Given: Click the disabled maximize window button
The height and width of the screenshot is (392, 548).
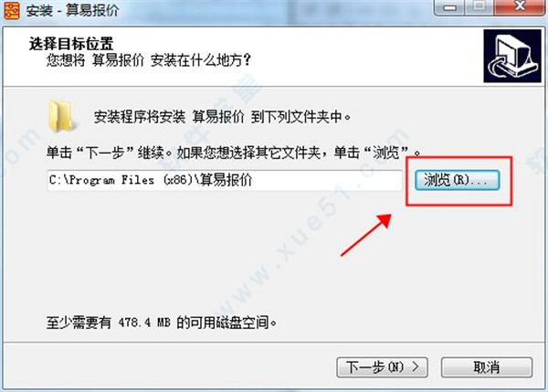Looking at the screenshot, I should pyautogui.click(x=479, y=6).
